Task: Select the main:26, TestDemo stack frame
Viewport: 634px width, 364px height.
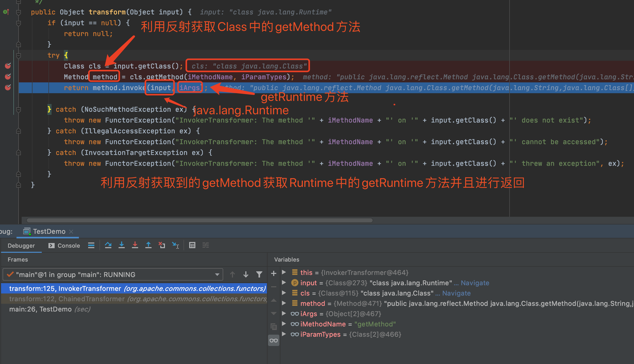Action: (40, 309)
